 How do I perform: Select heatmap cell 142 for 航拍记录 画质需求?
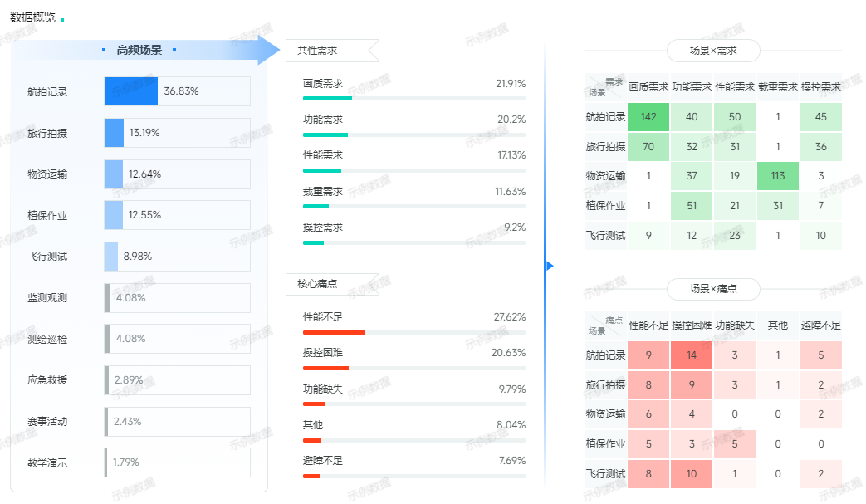[x=648, y=117]
